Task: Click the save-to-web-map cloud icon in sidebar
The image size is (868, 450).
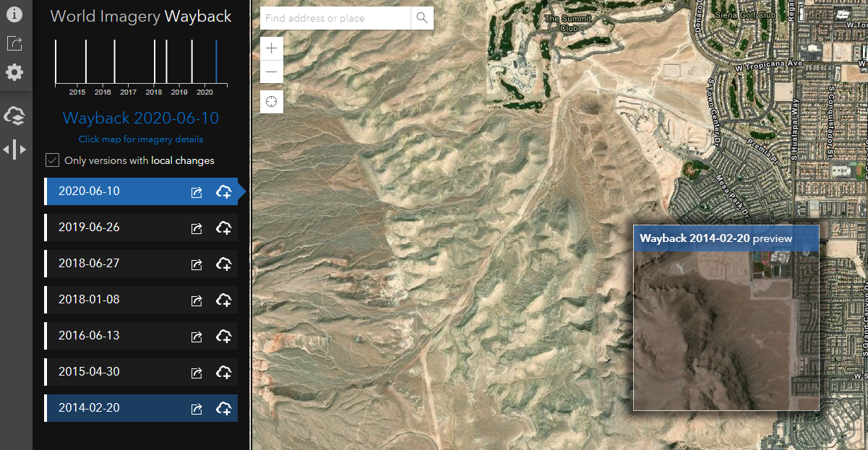Action: 14,116
